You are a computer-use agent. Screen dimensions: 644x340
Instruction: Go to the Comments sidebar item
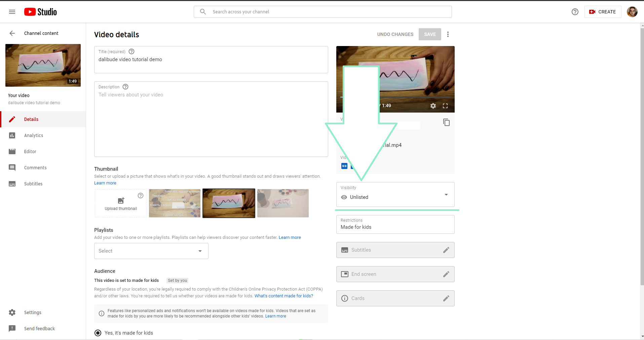[35, 168]
